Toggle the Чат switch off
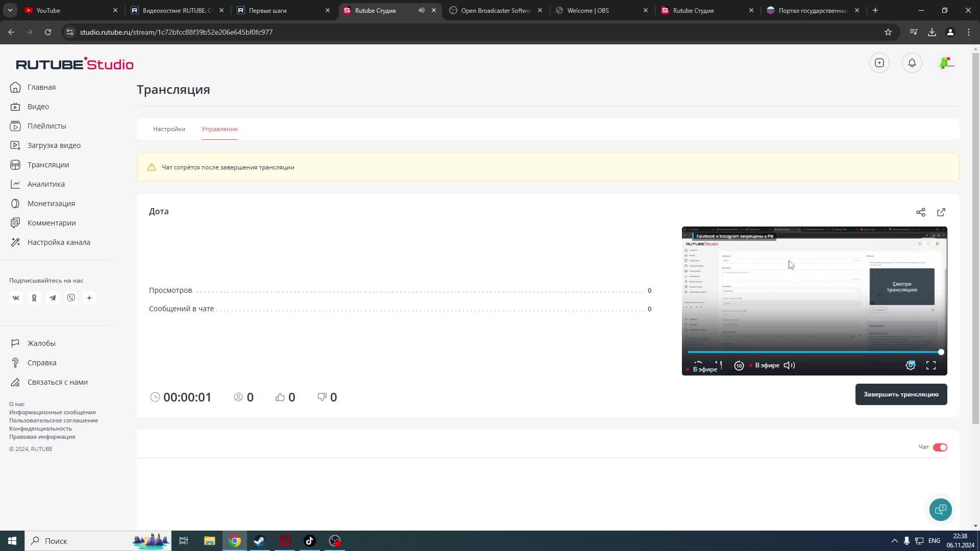 (940, 447)
